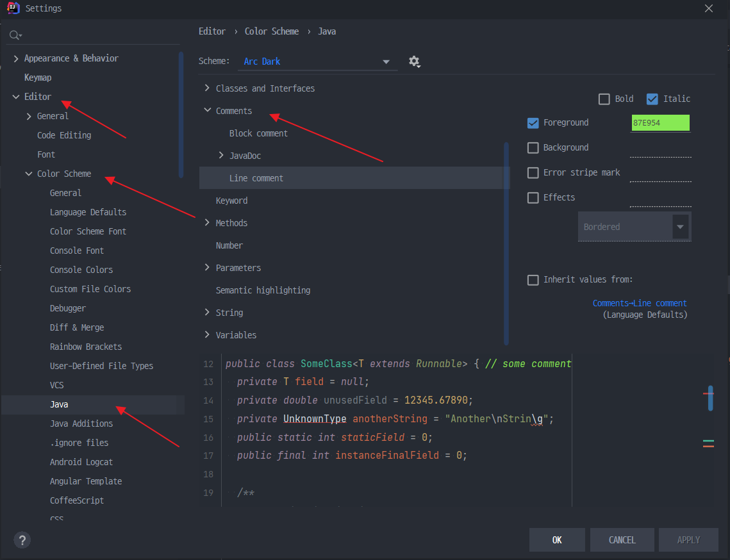
Task: Click the IntelliJ logo in title bar
Action: (13, 8)
